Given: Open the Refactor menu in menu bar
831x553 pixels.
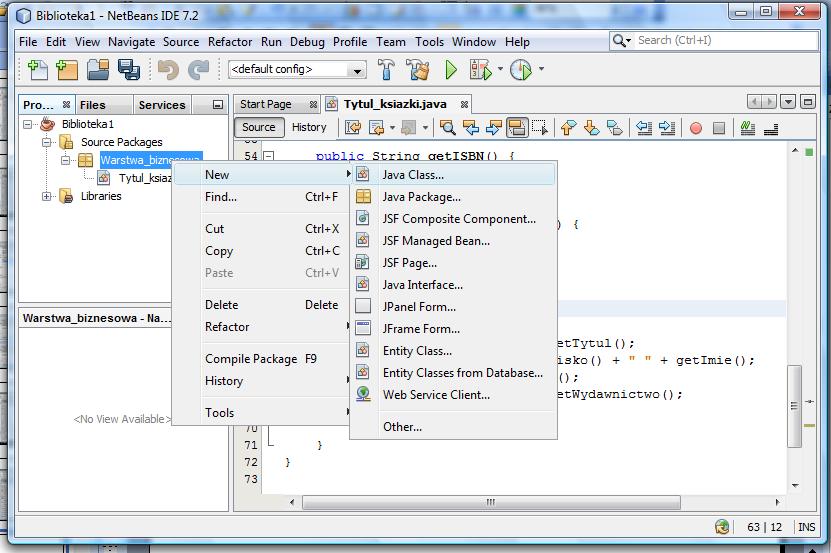Looking at the screenshot, I should (230, 42).
